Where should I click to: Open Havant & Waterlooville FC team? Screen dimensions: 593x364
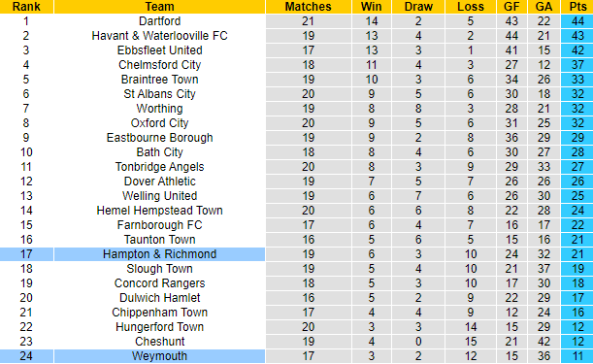[x=159, y=36]
